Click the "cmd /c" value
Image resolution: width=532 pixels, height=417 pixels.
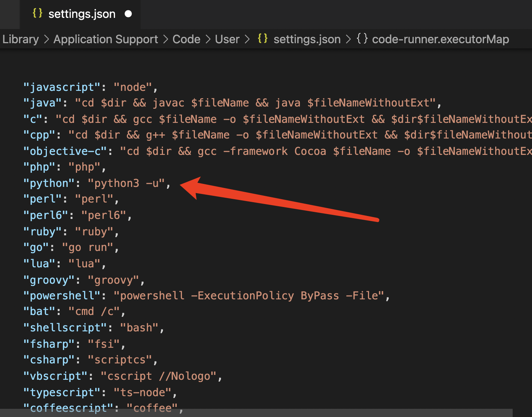pyautogui.click(x=94, y=311)
